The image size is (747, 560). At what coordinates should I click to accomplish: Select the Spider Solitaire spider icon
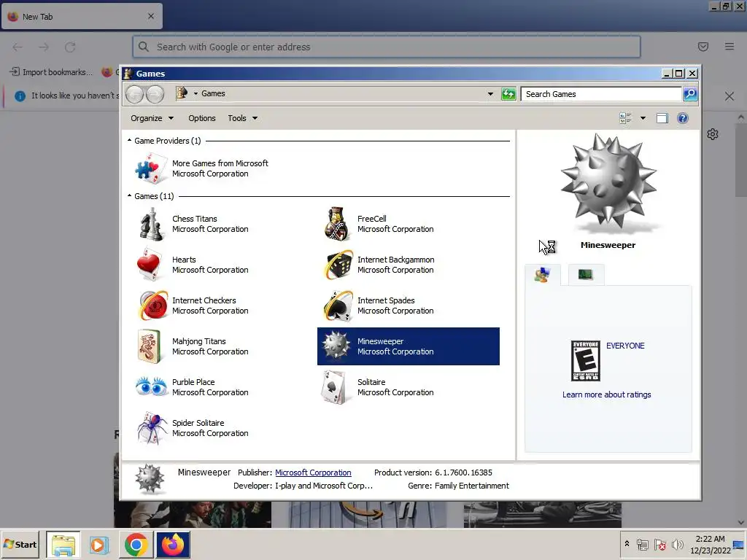[x=152, y=427]
